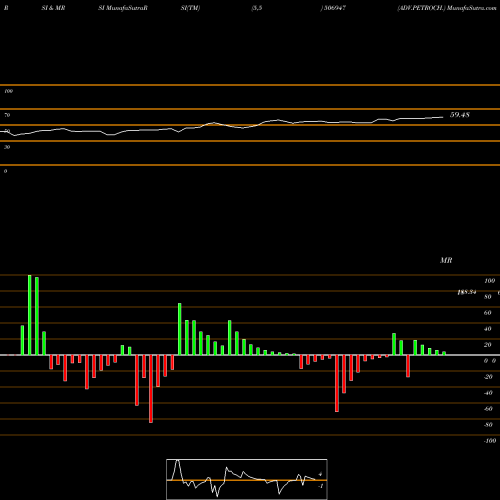Screen dimensions: 500x500
Task: Click the 40 label on histogram axis
Action: point(488,329)
